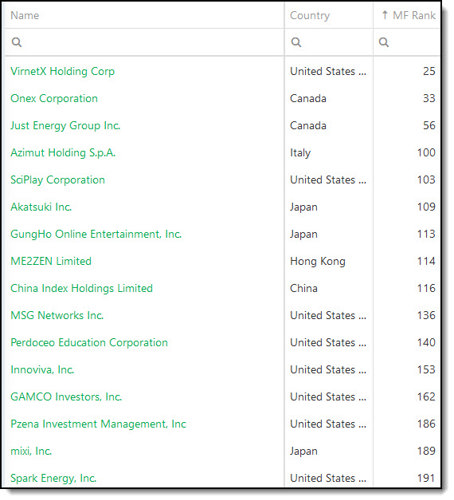Click the Name column search icon
The image size is (454, 500).
[17, 42]
